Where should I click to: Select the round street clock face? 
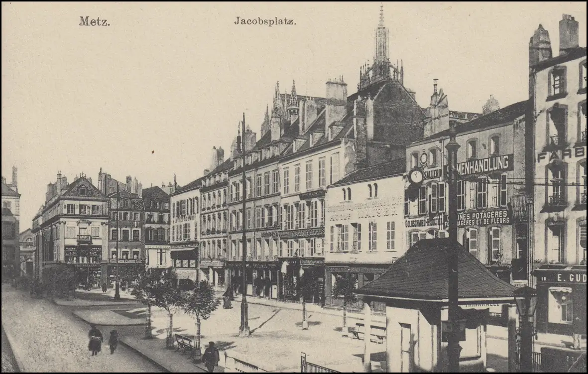(x=416, y=176)
